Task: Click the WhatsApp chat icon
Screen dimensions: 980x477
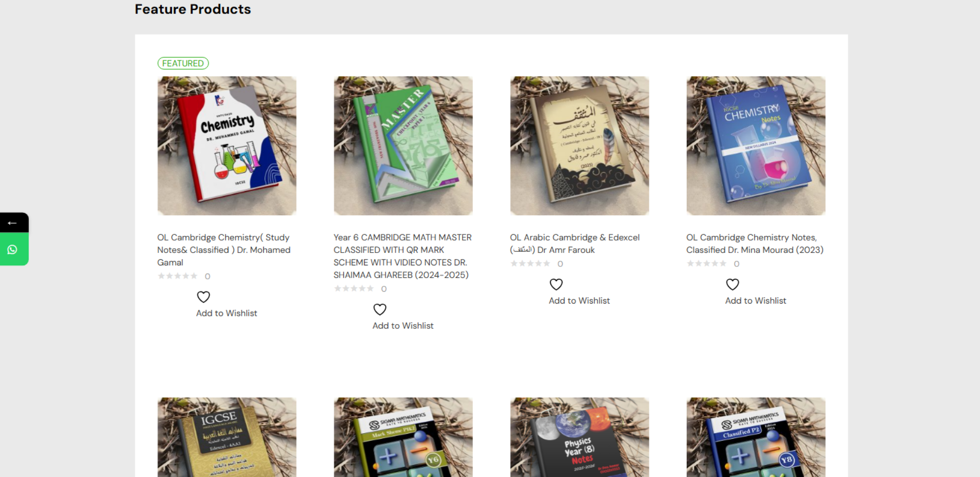Action: pos(12,249)
